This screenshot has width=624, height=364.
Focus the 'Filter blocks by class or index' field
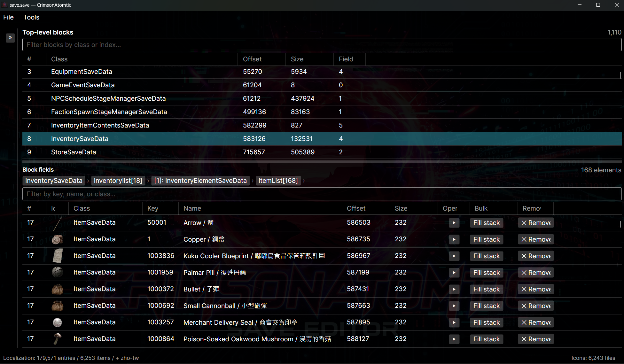coord(322,45)
